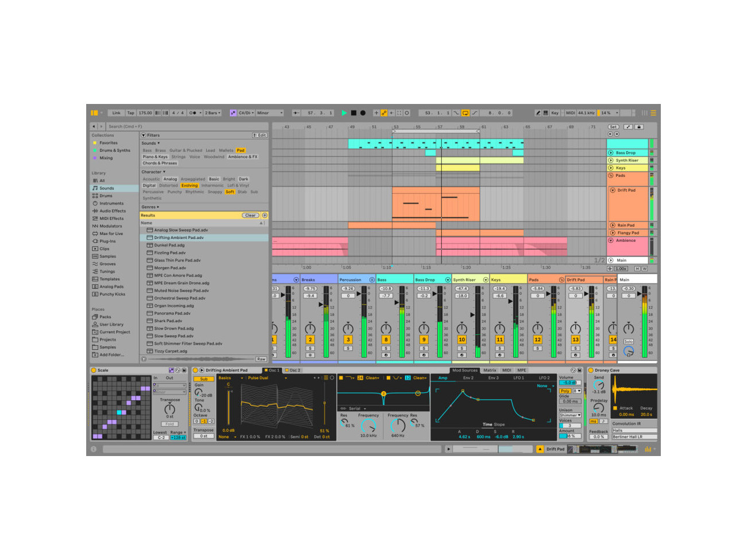
Task: Click the Tap tempo button
Action: coord(130,113)
